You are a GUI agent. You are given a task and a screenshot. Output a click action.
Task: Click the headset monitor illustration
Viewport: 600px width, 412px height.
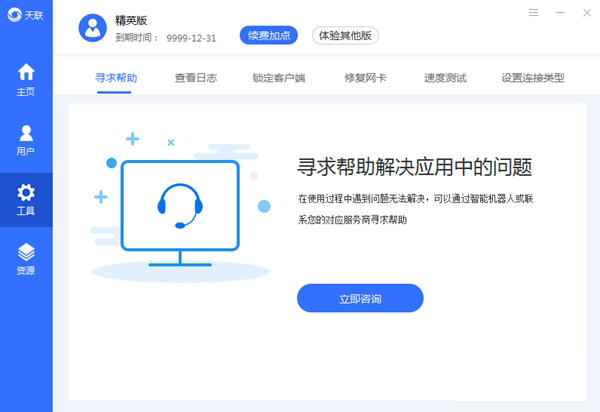180,205
